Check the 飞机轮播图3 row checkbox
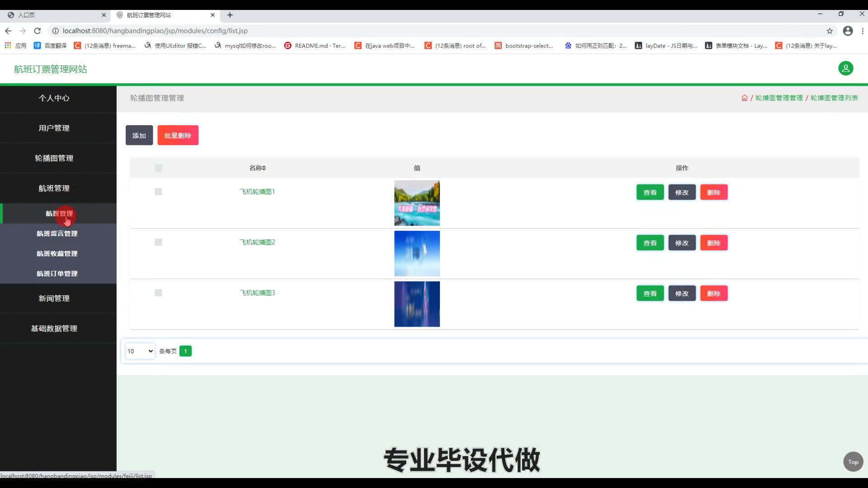Screen dimensions: 868x488 pos(158,293)
